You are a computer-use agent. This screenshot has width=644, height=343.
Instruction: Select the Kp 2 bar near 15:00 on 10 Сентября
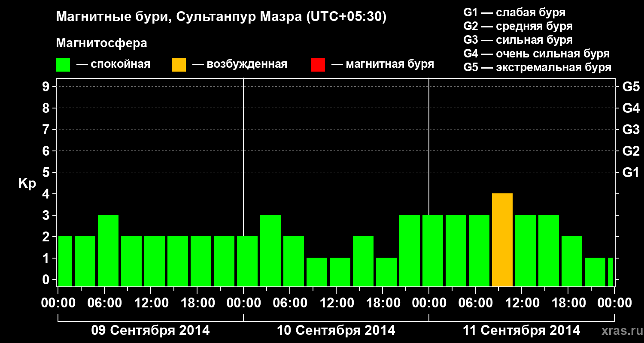point(363,262)
